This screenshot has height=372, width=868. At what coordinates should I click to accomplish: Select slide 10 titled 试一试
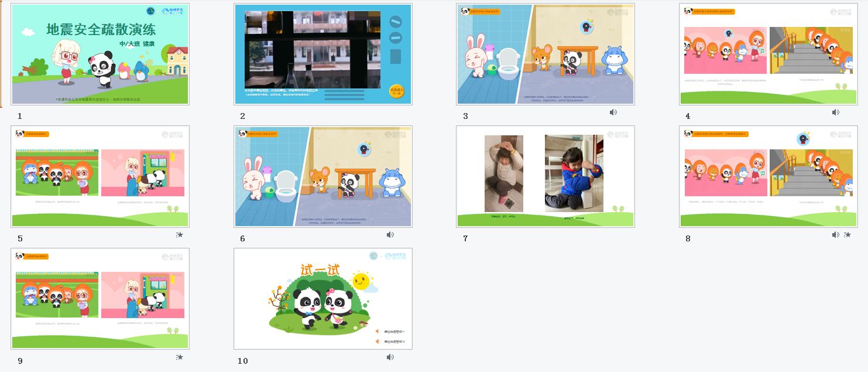323,299
